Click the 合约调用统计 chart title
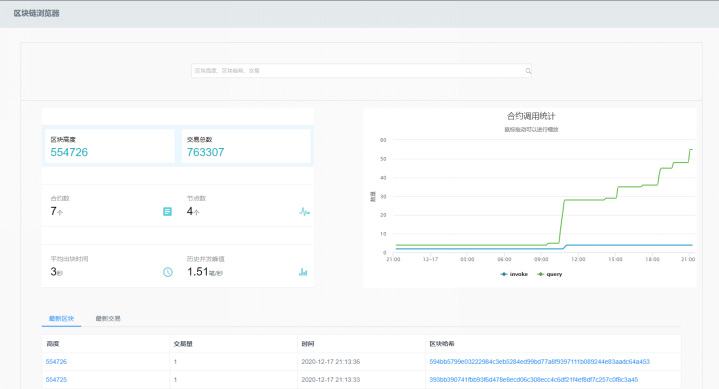 pos(531,116)
